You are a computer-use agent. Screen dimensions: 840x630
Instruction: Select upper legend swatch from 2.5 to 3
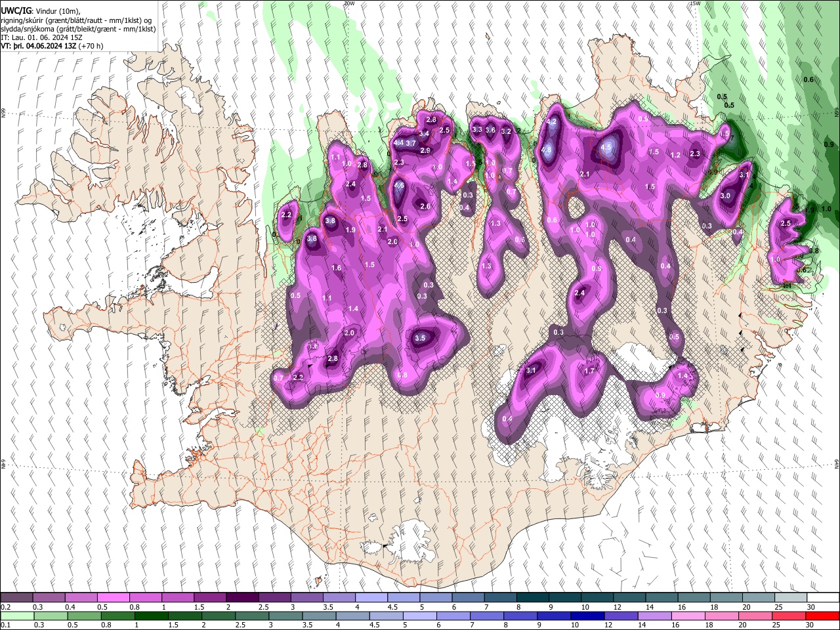click(274, 598)
